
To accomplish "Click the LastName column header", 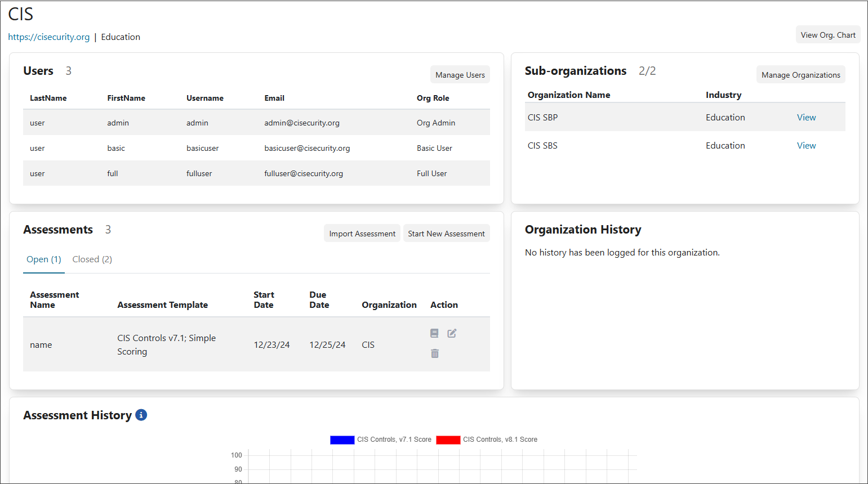I will tap(48, 98).
